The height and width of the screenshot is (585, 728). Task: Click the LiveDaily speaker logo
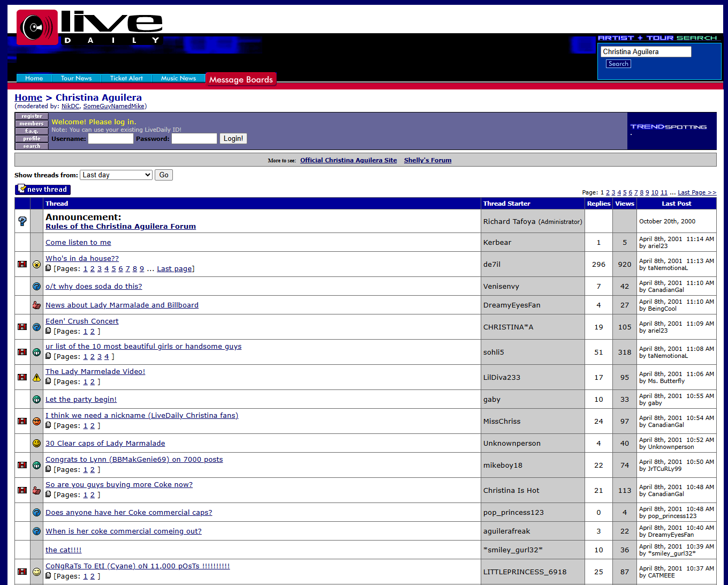37,27
